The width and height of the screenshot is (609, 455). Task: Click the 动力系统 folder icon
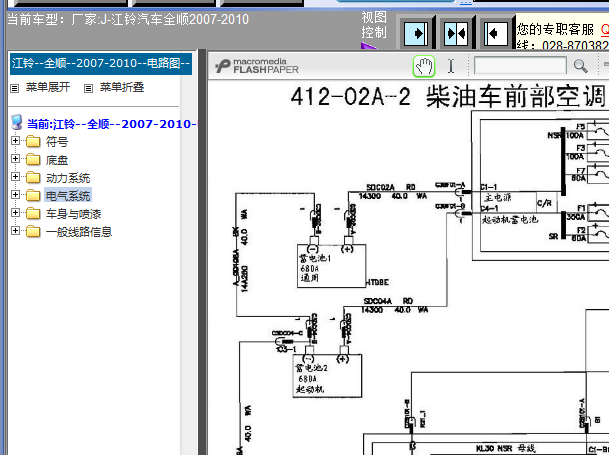(33, 178)
